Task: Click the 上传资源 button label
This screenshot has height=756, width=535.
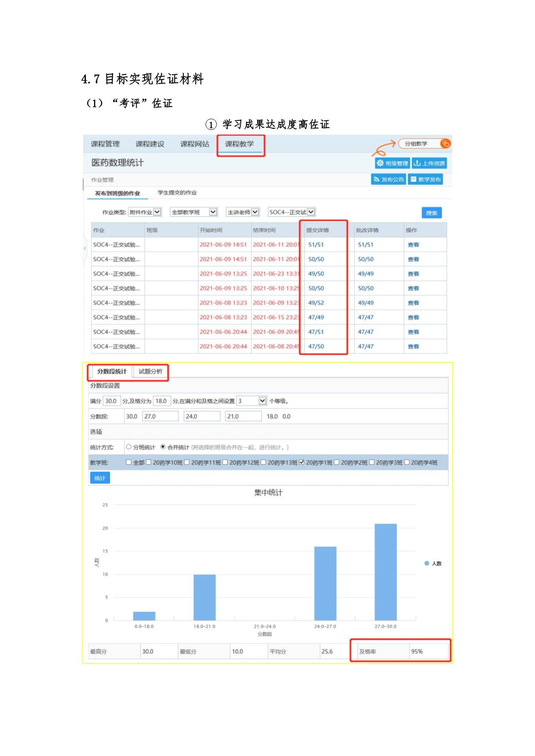Action: pos(434,163)
